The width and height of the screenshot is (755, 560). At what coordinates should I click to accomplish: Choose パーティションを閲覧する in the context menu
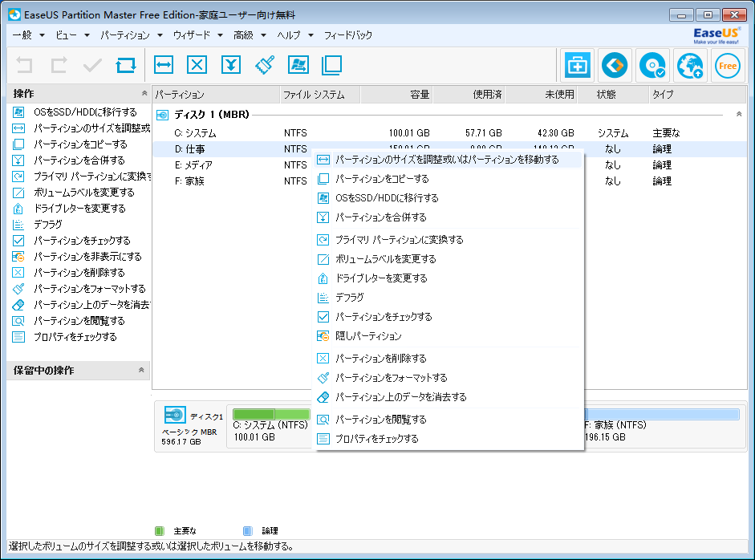point(448,420)
